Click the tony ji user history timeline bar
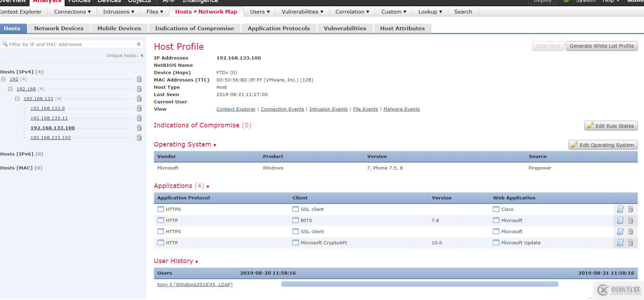The width and height of the screenshot is (644, 300). [x=419, y=284]
